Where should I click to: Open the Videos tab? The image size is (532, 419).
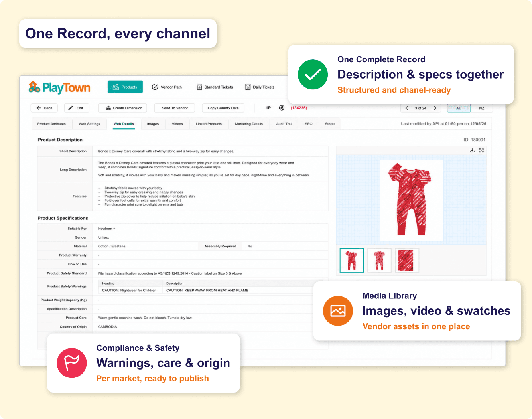pos(177,124)
